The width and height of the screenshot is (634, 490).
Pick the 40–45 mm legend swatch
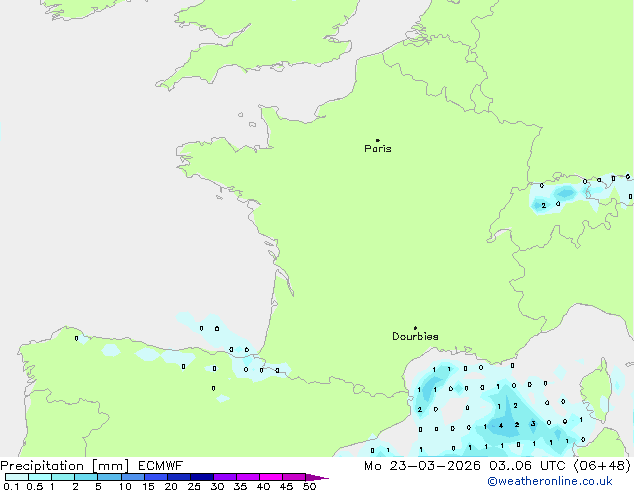pyautogui.click(x=271, y=477)
